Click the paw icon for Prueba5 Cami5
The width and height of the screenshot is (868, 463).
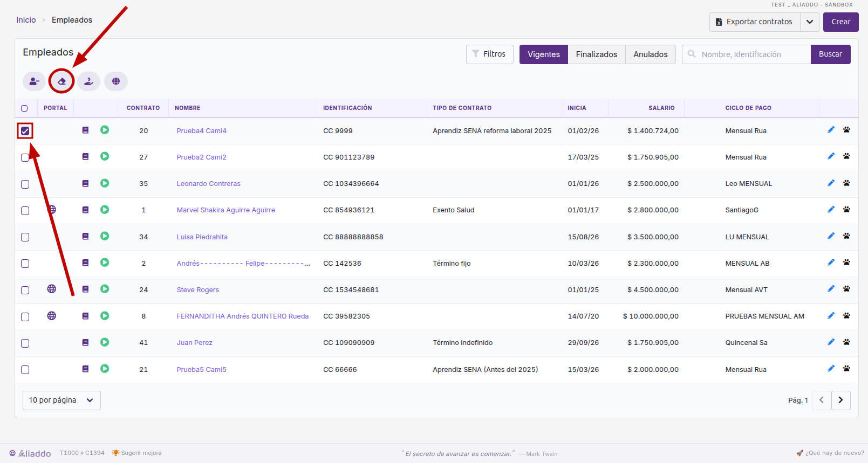pyautogui.click(x=846, y=369)
